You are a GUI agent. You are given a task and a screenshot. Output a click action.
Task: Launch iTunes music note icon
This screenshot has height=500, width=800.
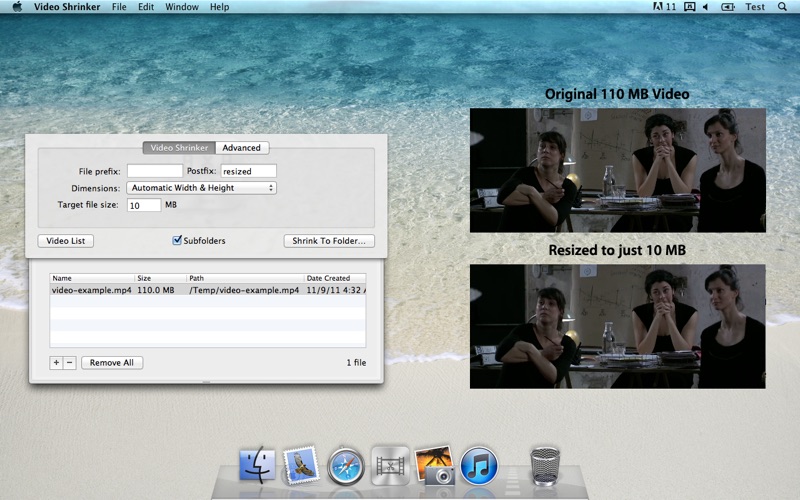pos(479,466)
